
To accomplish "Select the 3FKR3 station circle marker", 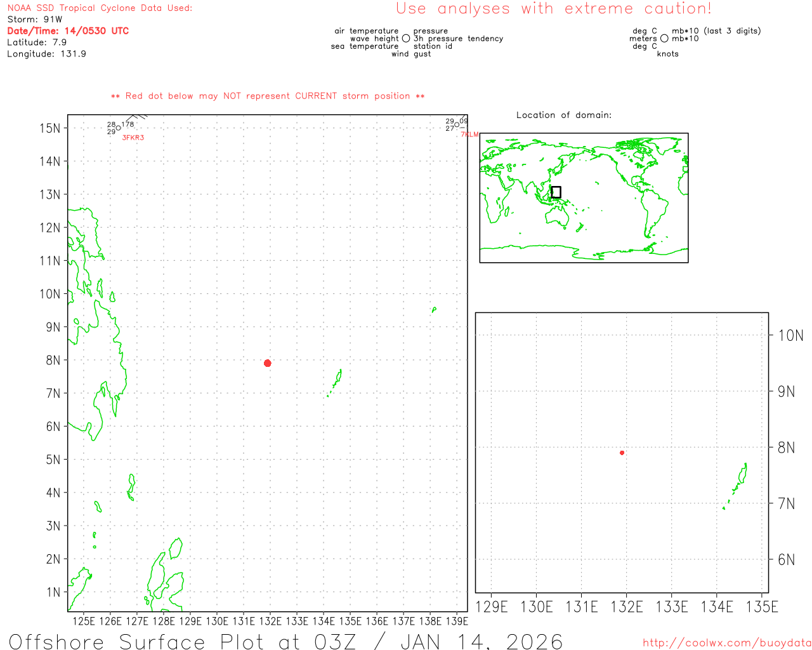I will (x=118, y=128).
